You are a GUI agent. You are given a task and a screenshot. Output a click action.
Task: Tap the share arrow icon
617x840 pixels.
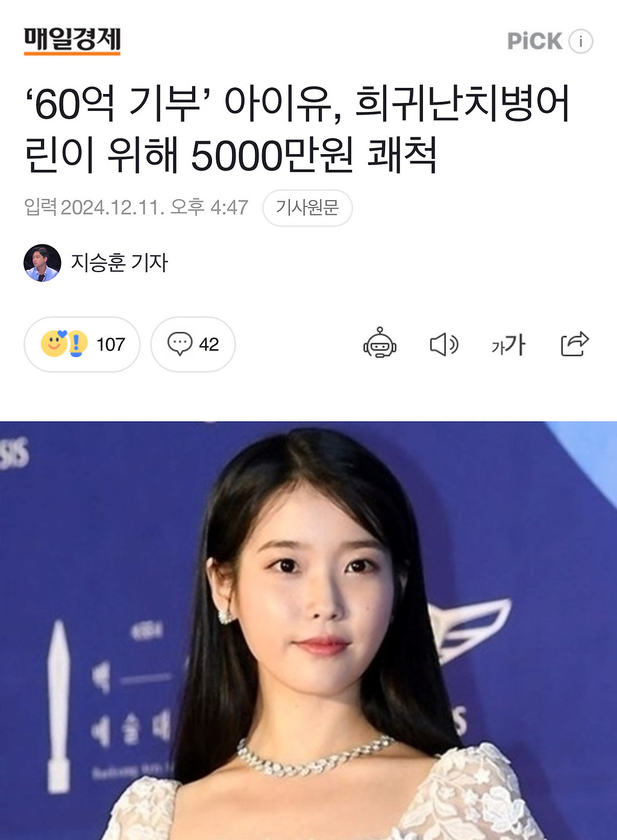pyautogui.click(x=575, y=344)
